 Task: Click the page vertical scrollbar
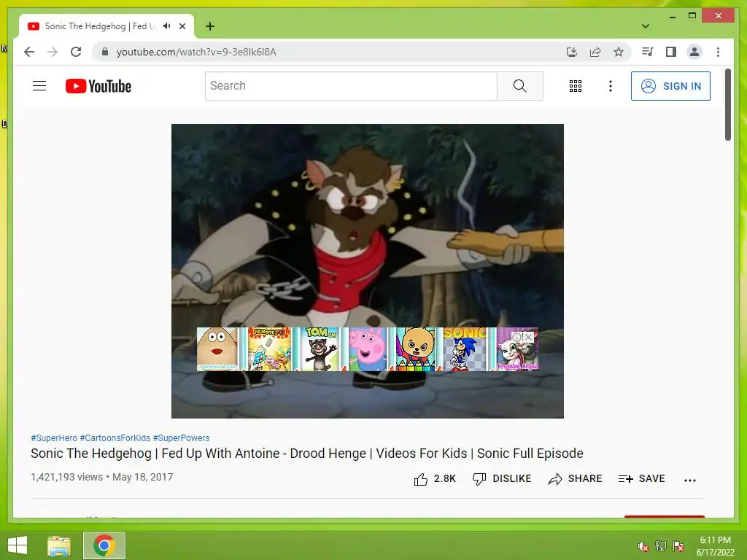click(727, 105)
